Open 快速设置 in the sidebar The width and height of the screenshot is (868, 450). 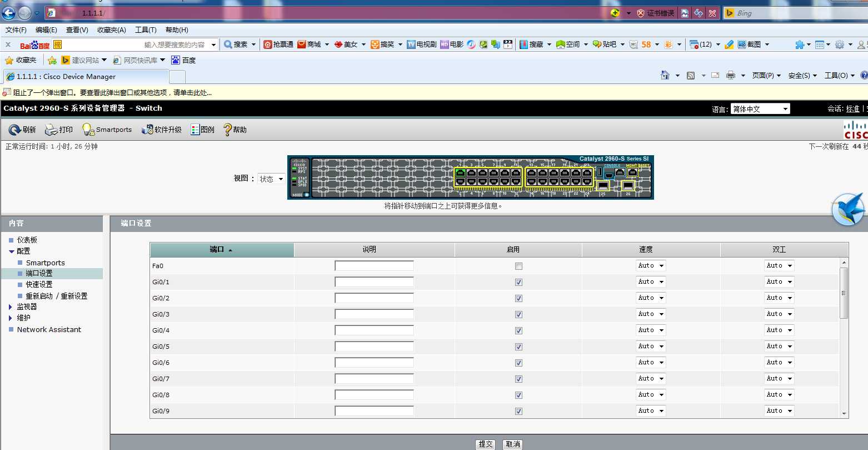(39, 284)
